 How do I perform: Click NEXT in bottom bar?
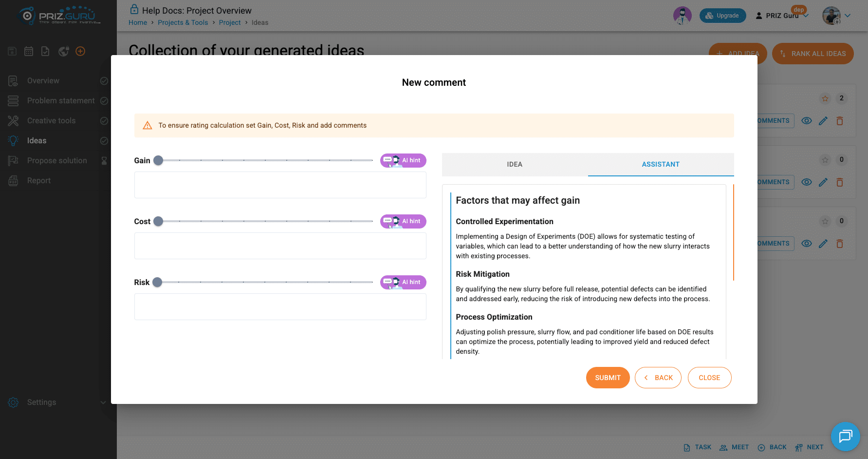809,447
